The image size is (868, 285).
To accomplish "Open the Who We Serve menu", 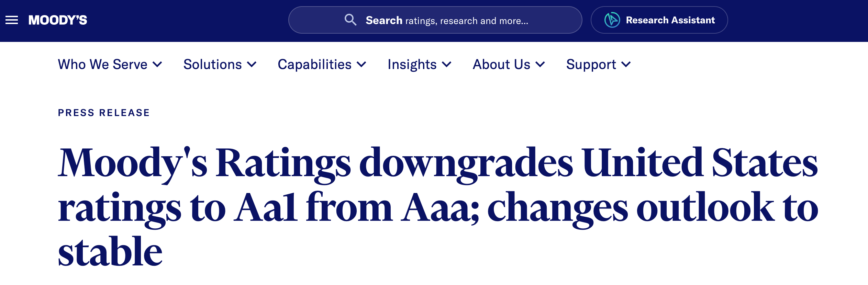I will point(102,65).
